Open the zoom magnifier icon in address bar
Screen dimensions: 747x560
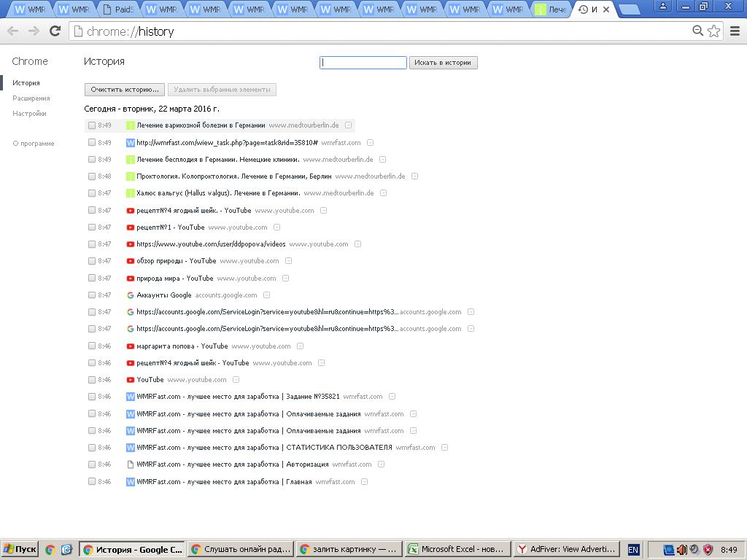tap(697, 31)
